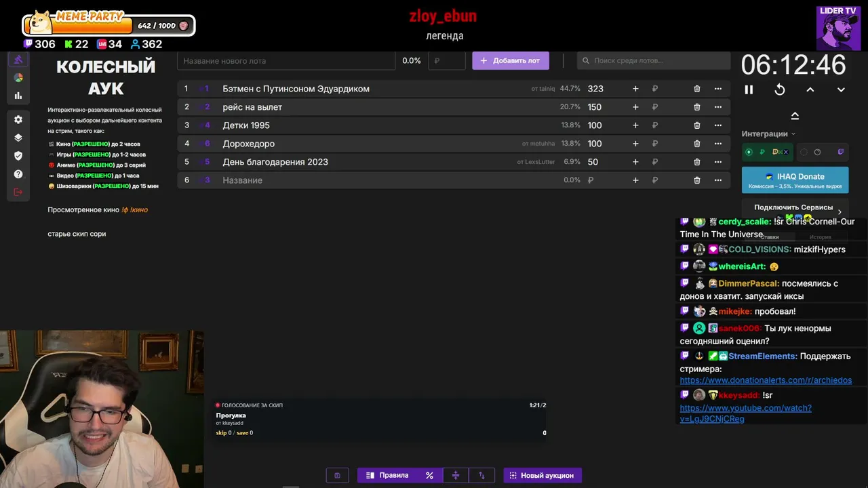The width and height of the screenshot is (868, 488).
Task: Click the sort arrows icon button
Action: pyautogui.click(x=482, y=475)
